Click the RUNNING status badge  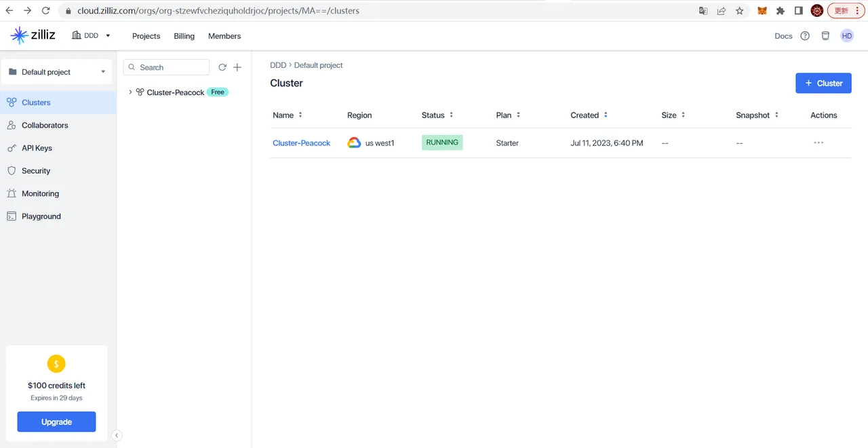coord(442,143)
